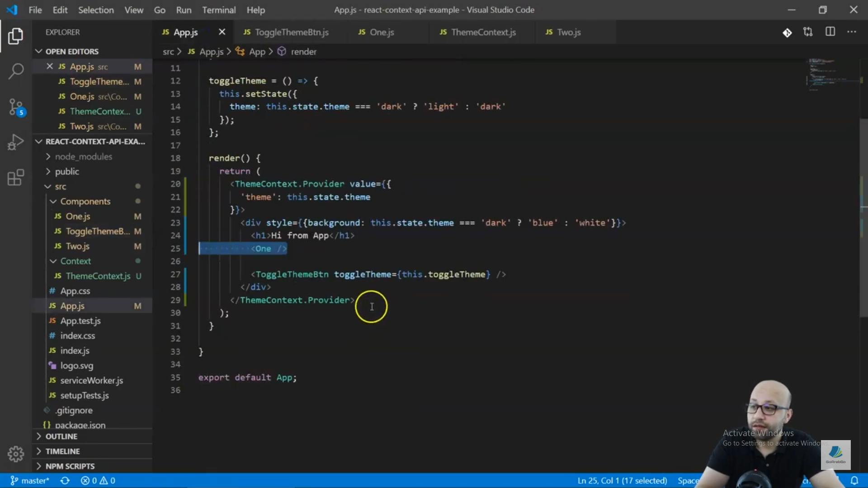Close App.js in Open Editors list
Screen dimensions: 868x488
click(50, 66)
